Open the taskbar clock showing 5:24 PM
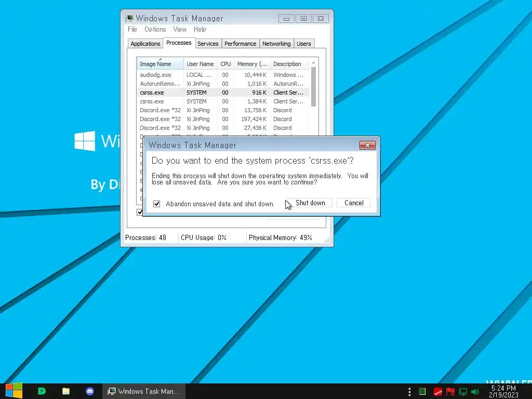Screen dimensions: 532x399 click(x=503, y=391)
